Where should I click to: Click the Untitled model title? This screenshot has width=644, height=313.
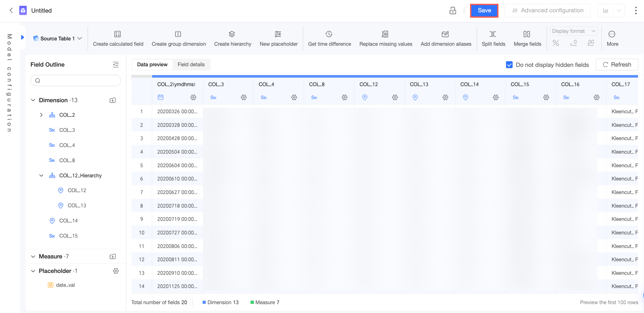click(41, 10)
